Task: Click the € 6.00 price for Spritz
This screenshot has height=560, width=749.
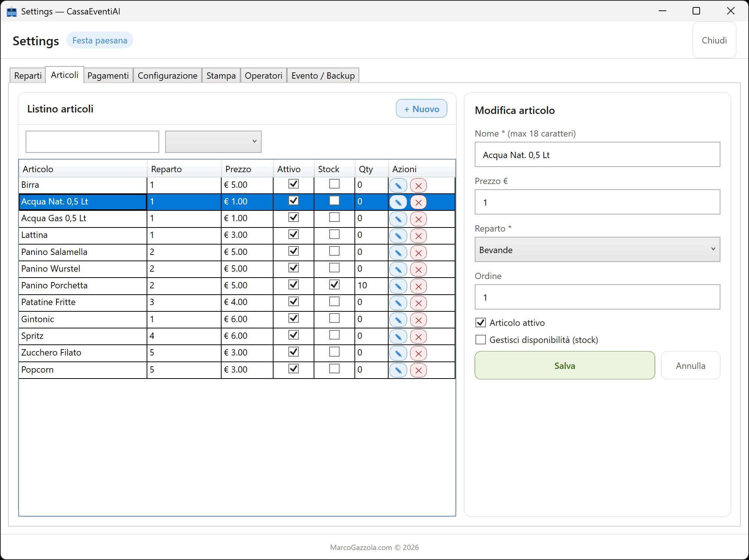Action: (236, 336)
